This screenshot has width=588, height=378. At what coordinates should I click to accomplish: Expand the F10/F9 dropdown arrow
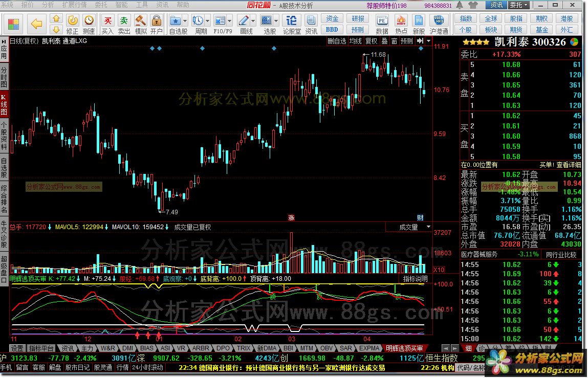(x=230, y=21)
